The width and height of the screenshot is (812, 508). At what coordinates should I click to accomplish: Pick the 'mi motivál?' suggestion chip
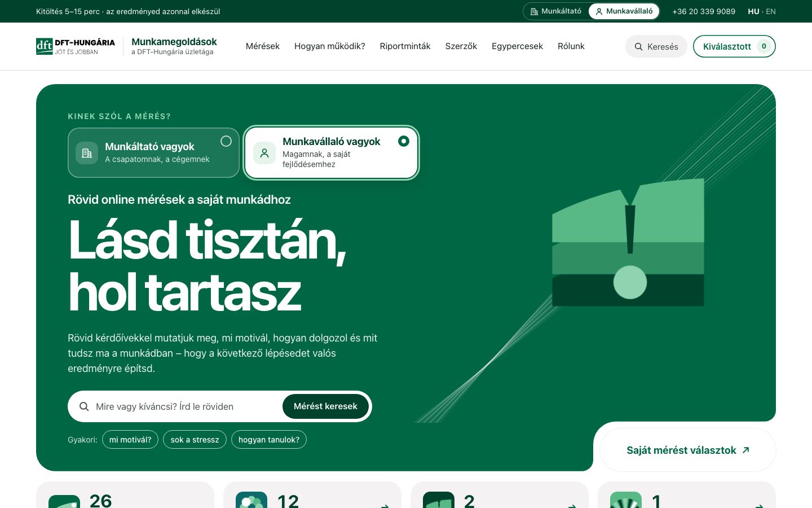click(x=130, y=440)
